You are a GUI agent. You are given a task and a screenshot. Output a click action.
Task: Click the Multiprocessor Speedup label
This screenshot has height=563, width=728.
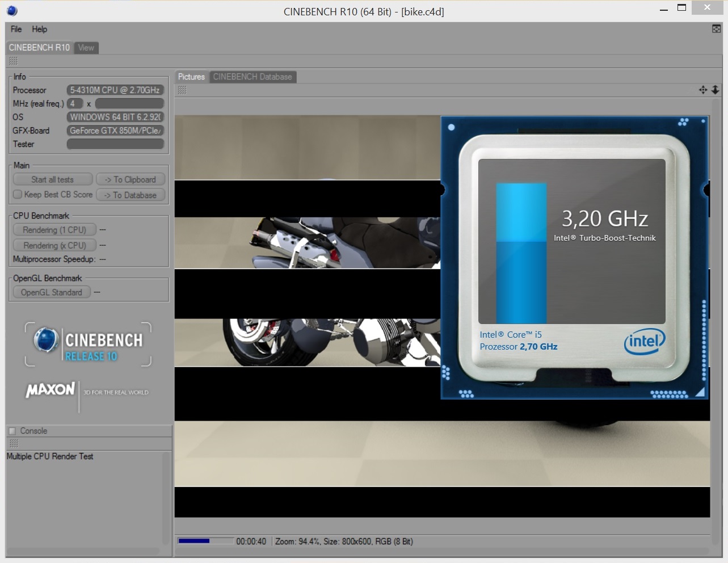tap(54, 259)
